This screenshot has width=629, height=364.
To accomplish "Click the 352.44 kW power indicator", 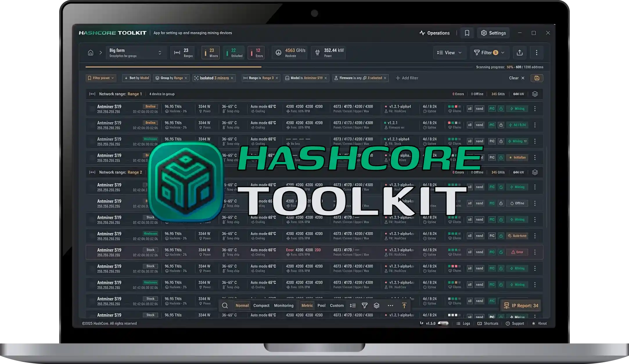I will point(329,53).
